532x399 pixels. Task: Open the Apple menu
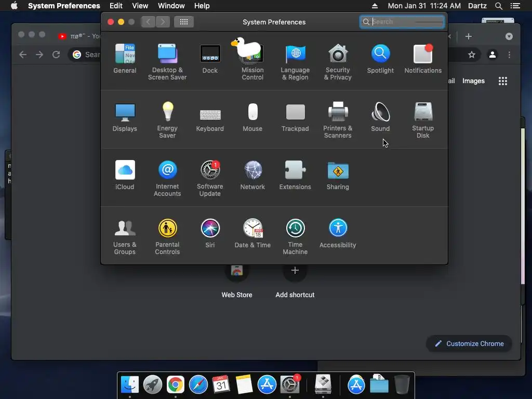coord(14,6)
